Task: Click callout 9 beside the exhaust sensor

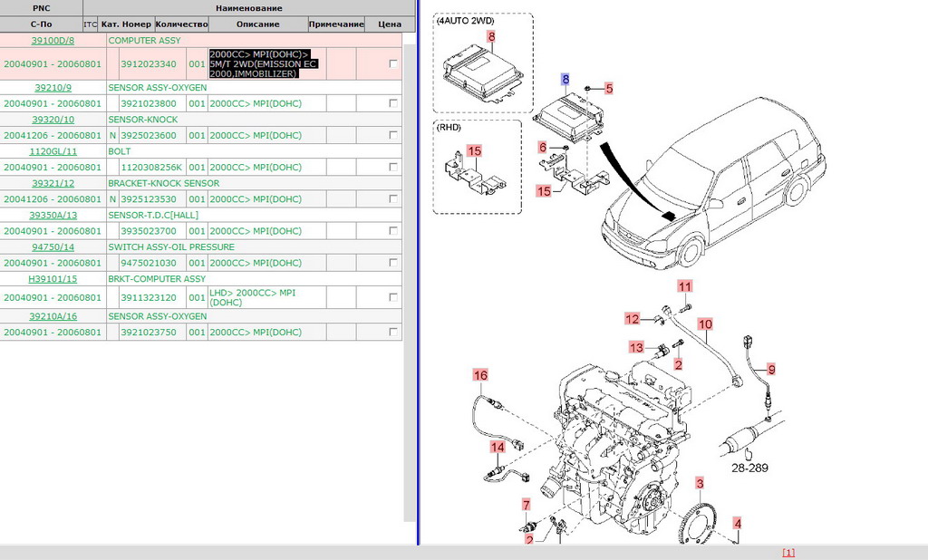Action: (x=771, y=369)
